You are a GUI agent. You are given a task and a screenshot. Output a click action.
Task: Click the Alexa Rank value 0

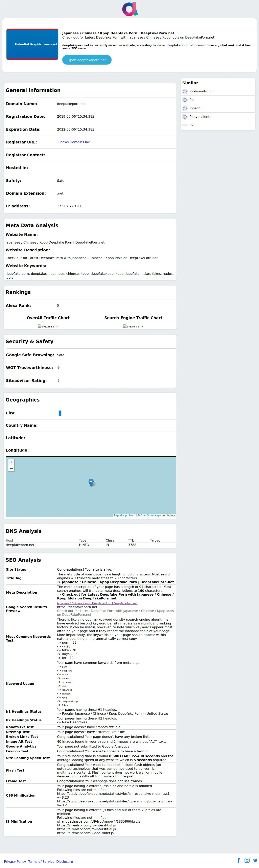pyautogui.click(x=58, y=306)
